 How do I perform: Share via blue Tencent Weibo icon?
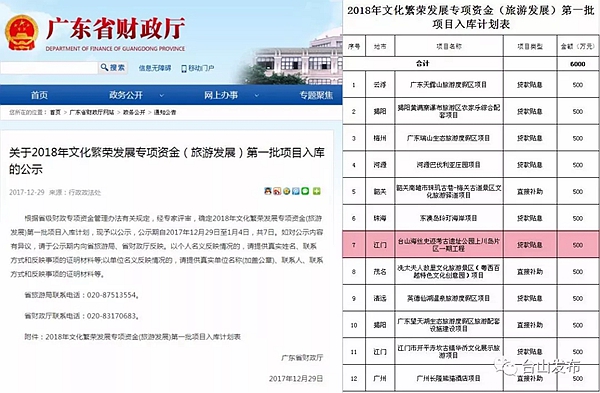click(296, 191)
